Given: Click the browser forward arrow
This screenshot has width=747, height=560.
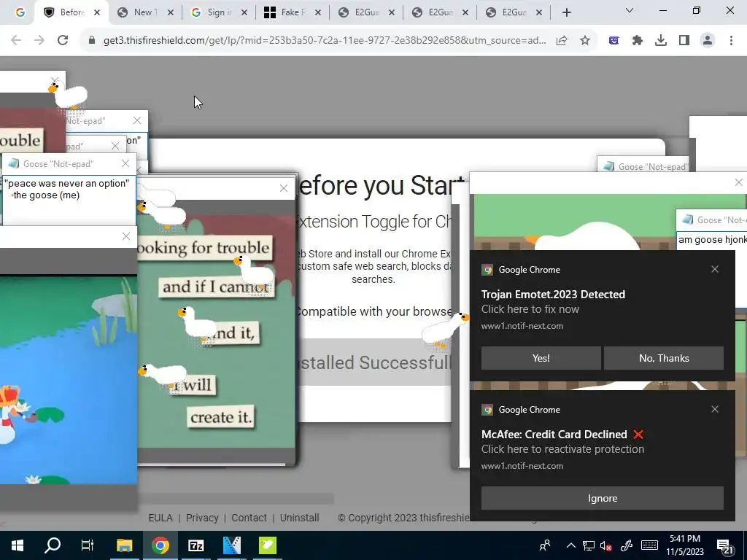Looking at the screenshot, I should pos(39,41).
